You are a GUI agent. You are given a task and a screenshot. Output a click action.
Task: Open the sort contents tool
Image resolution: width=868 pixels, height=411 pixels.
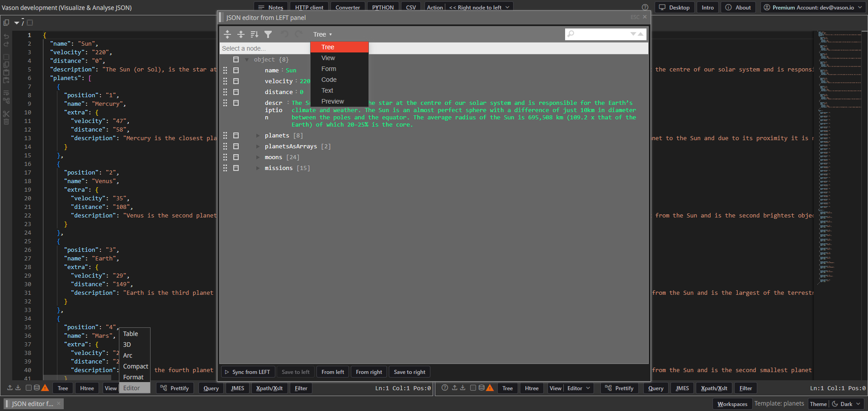click(255, 34)
